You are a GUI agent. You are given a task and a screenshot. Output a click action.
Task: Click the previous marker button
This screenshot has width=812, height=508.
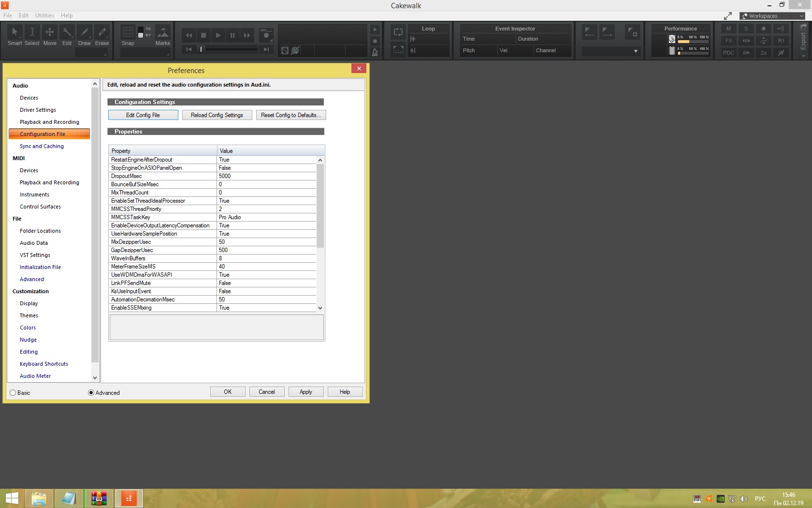click(590, 32)
